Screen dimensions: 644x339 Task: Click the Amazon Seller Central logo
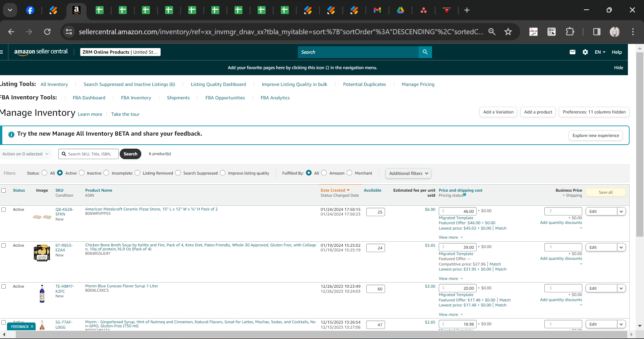(x=41, y=52)
